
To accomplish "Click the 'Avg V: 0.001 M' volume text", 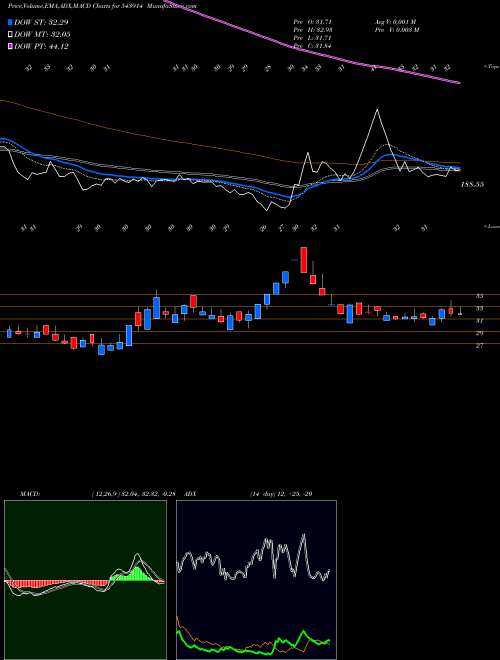I will coord(395,21).
